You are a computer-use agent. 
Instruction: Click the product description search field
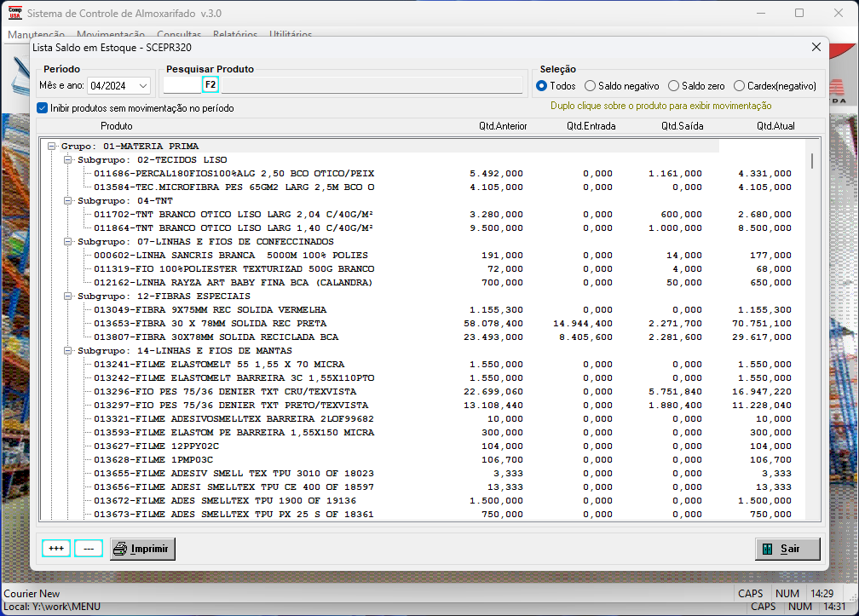click(x=372, y=85)
